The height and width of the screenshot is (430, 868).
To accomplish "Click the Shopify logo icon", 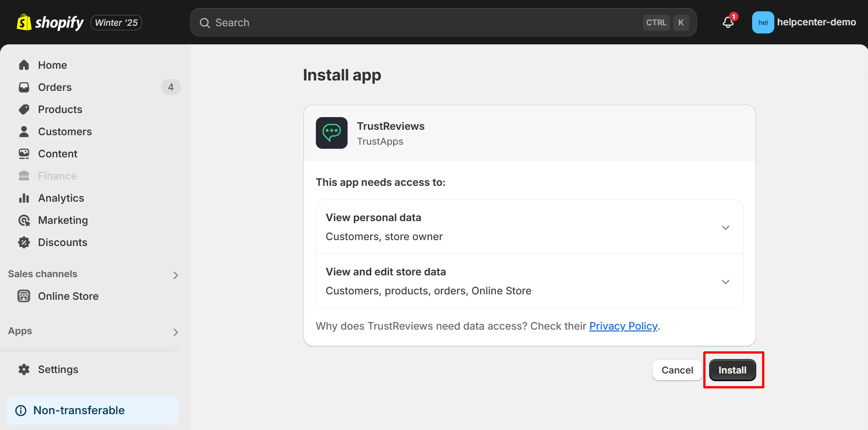I will [24, 22].
